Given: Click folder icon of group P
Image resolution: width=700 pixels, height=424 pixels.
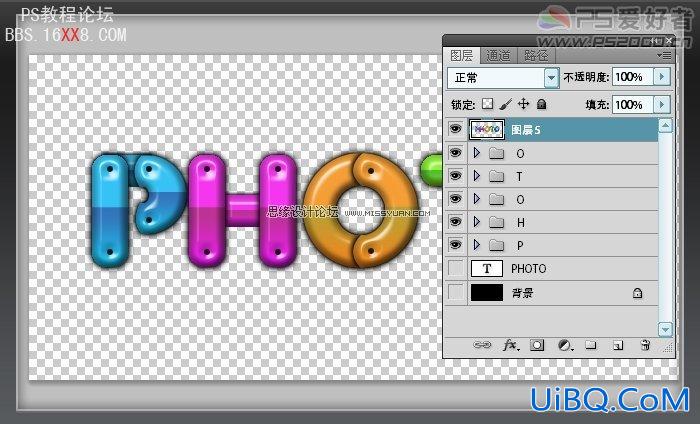Looking at the screenshot, I should 496,245.
